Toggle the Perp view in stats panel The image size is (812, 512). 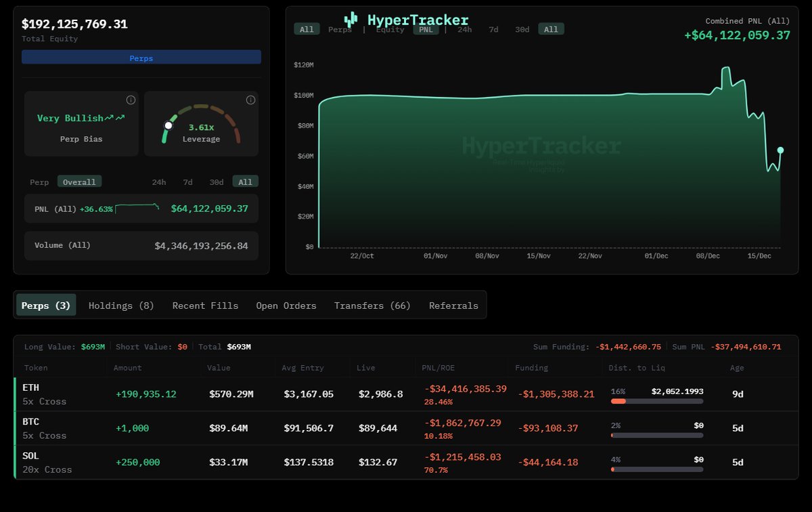pyautogui.click(x=39, y=182)
